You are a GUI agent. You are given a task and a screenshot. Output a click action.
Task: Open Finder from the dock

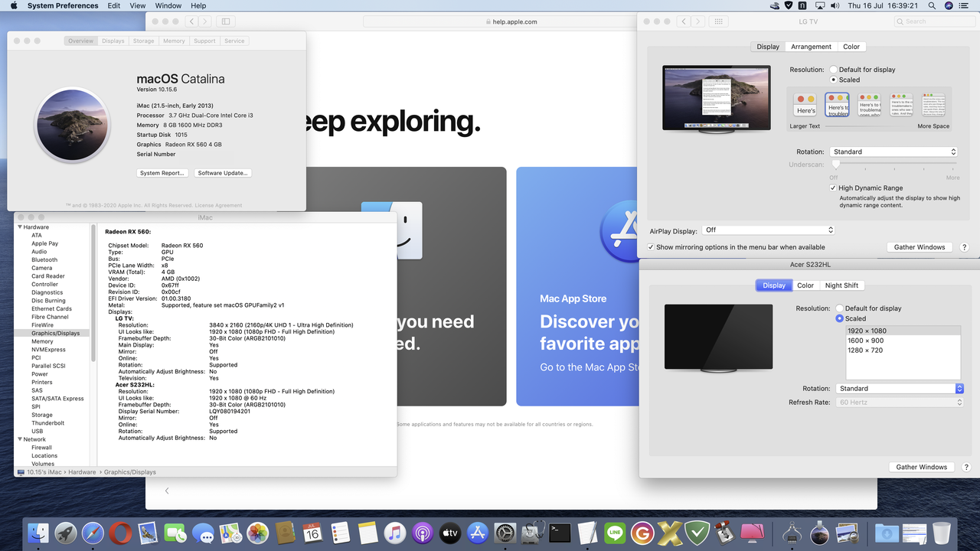[x=38, y=533]
